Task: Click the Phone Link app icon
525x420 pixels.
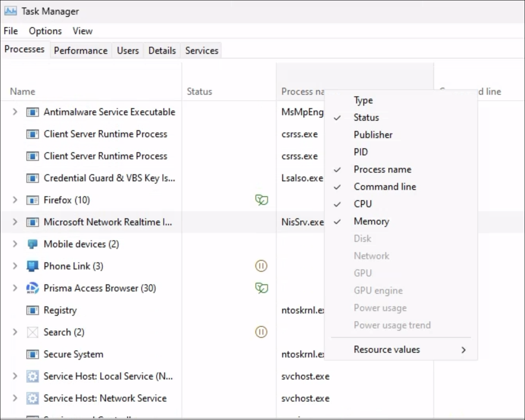Action: (32, 266)
